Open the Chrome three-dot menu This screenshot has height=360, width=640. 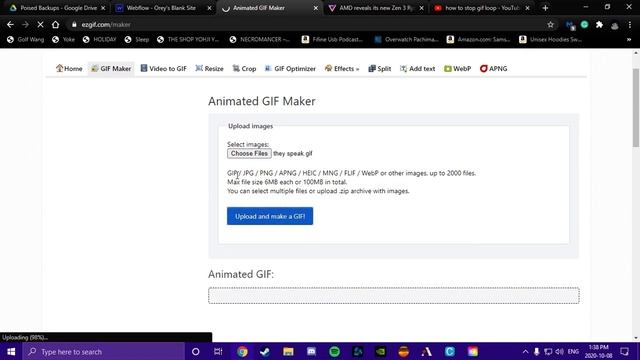tap(630, 25)
